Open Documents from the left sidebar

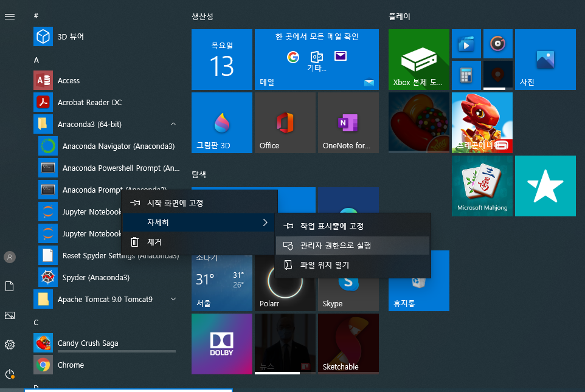coord(10,286)
